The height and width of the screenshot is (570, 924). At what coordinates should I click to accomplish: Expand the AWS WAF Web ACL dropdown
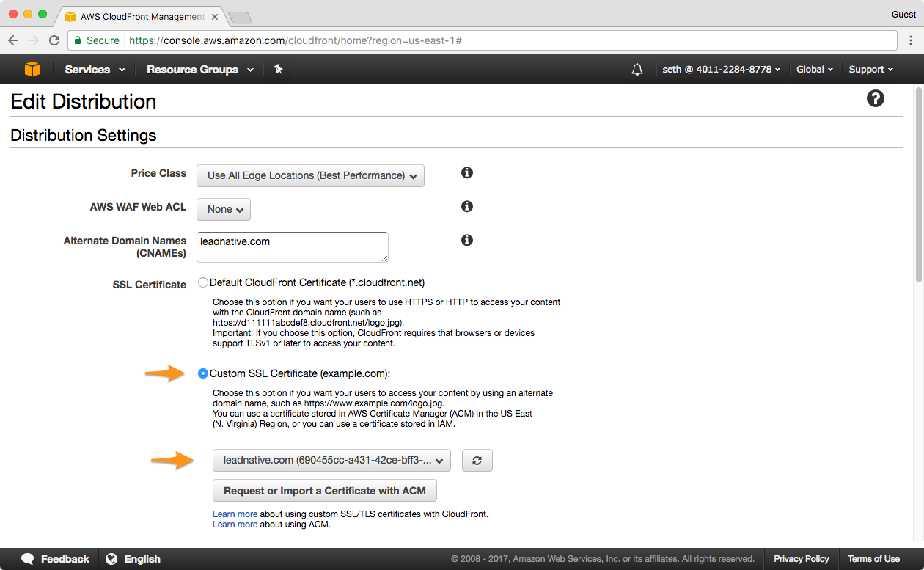pyautogui.click(x=224, y=210)
